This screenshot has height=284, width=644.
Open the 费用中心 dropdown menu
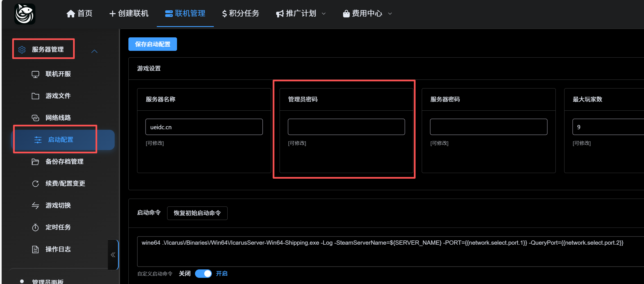[x=367, y=13]
